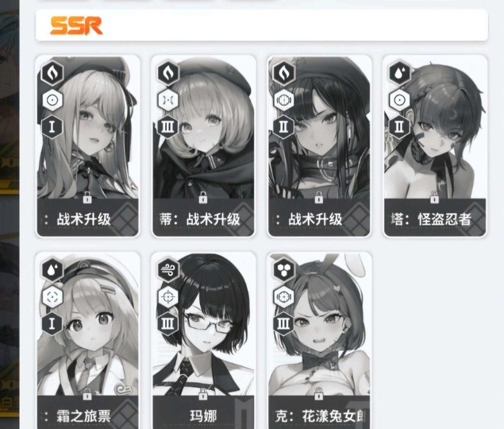This screenshot has height=429, width=504.
Task: Click the SSR rarity header bar
Action: pos(262,25)
